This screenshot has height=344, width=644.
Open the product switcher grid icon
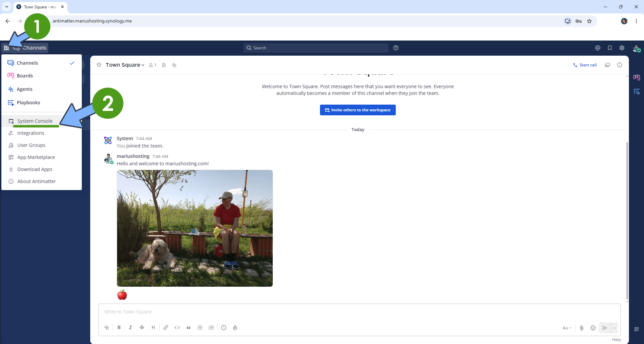[6, 48]
